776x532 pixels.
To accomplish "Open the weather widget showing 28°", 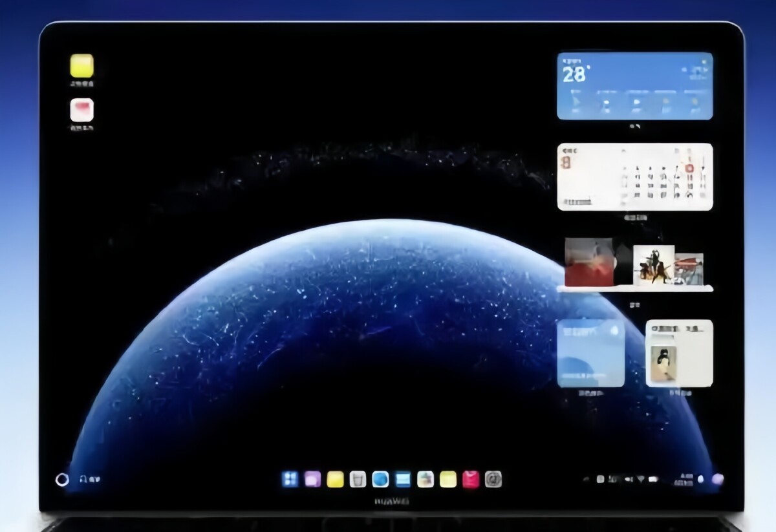I will (x=635, y=86).
